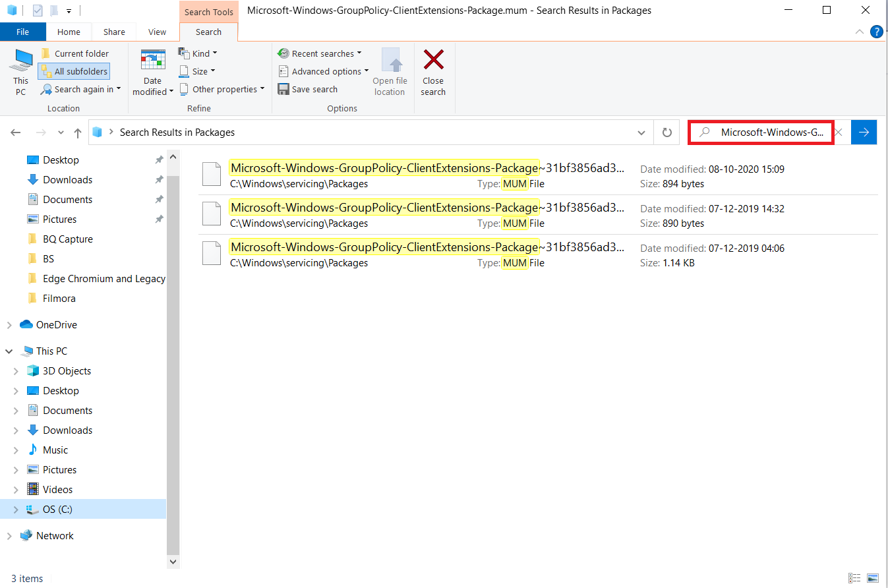The image size is (888, 588).
Task: Click the Open file location button
Action: click(390, 73)
